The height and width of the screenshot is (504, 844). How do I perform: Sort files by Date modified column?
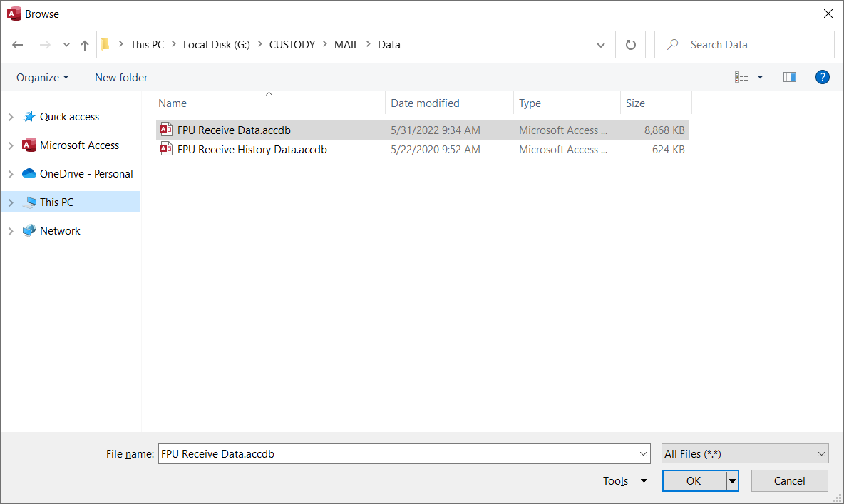coord(426,103)
